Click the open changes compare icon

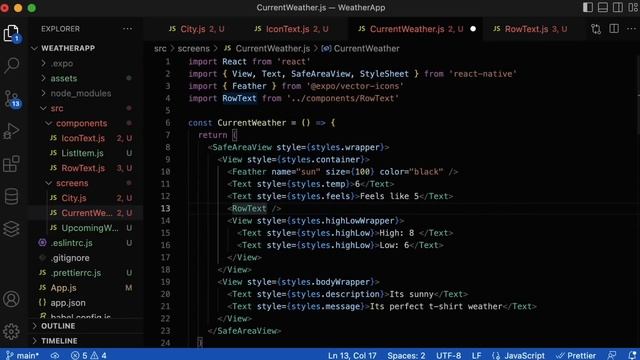(x=596, y=29)
